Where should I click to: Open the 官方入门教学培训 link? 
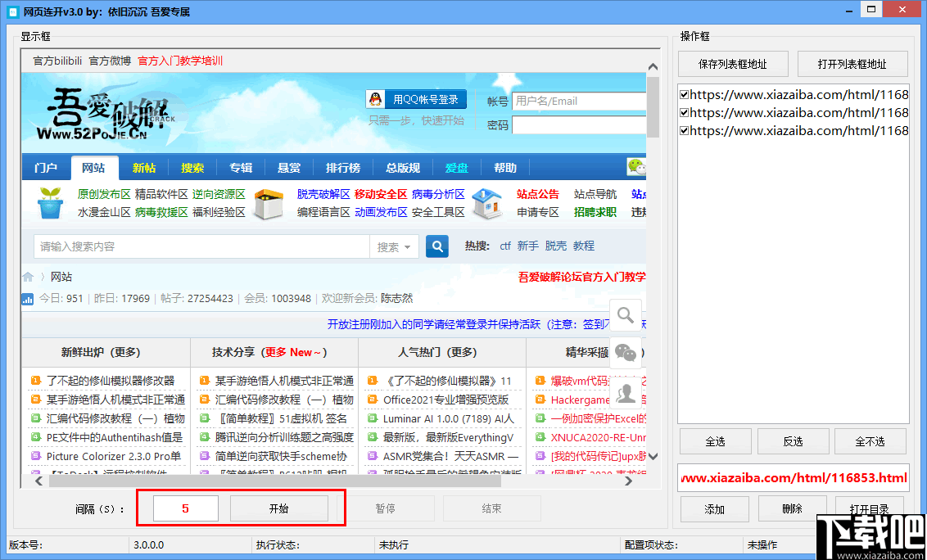180,61
